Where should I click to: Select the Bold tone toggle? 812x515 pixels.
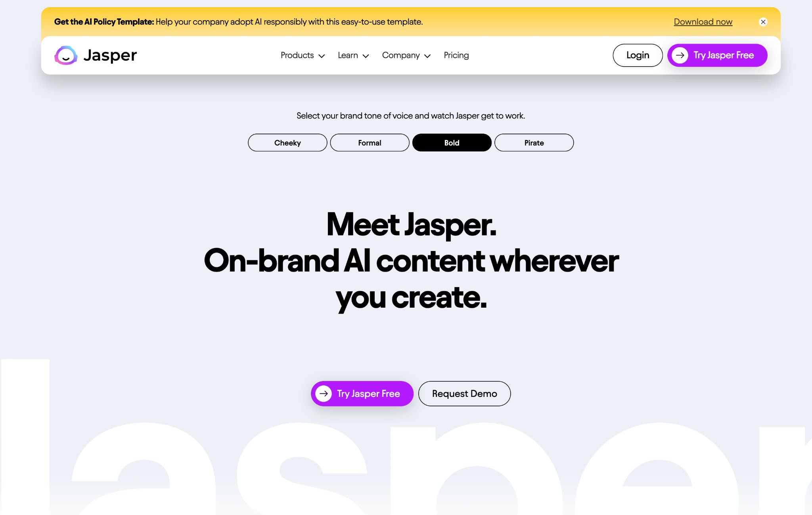(452, 143)
